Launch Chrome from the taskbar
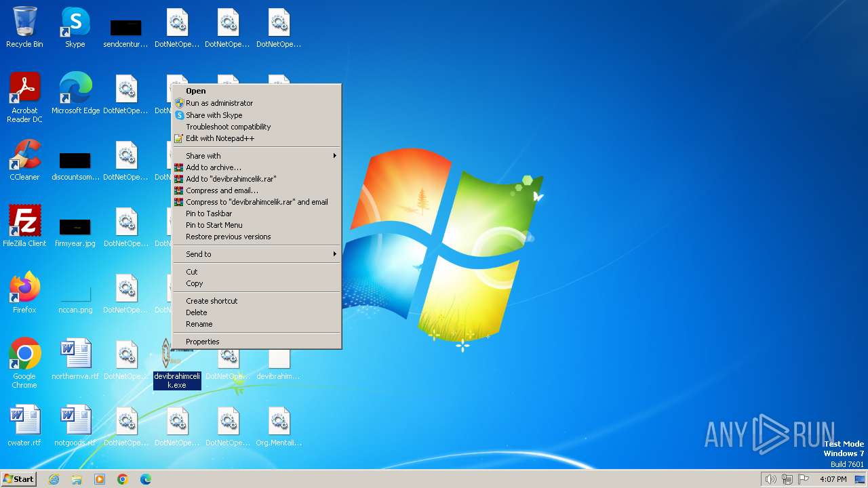 click(123, 479)
